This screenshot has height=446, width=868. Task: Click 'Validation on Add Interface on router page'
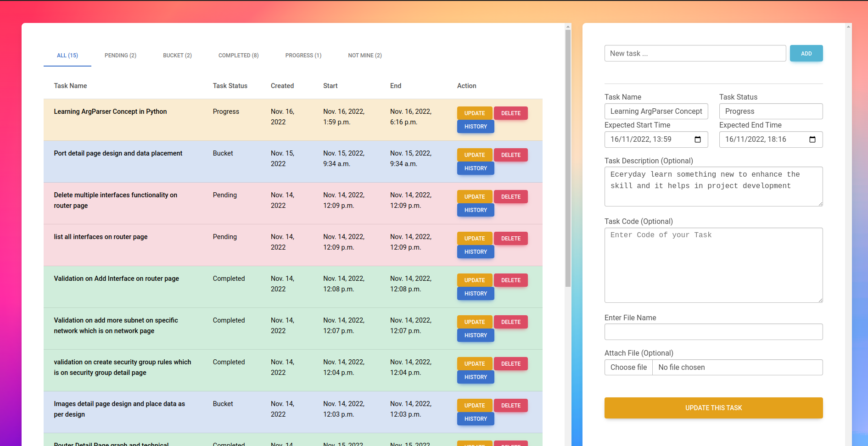(x=116, y=279)
